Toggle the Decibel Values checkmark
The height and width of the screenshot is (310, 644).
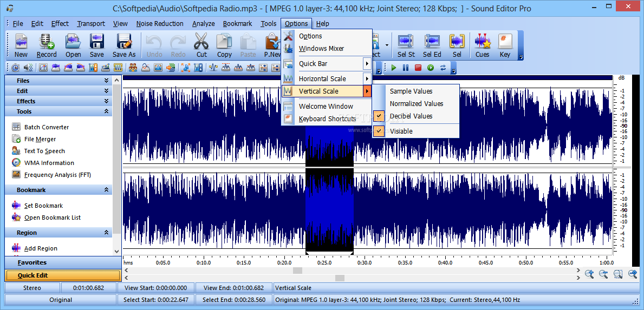380,116
